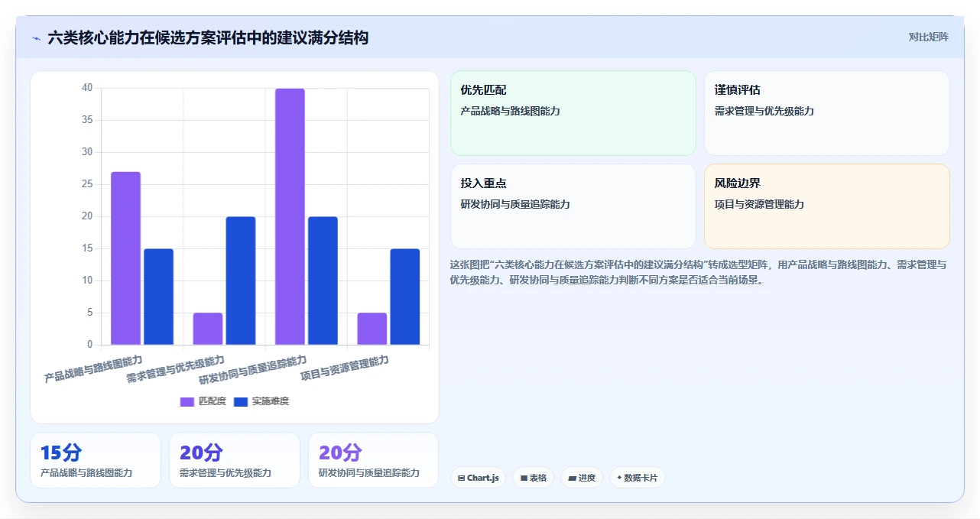Screen dimensions: 980x519
Task: Open the 20分 研发协同与质量追踪能力 stat card
Action: 374,460
